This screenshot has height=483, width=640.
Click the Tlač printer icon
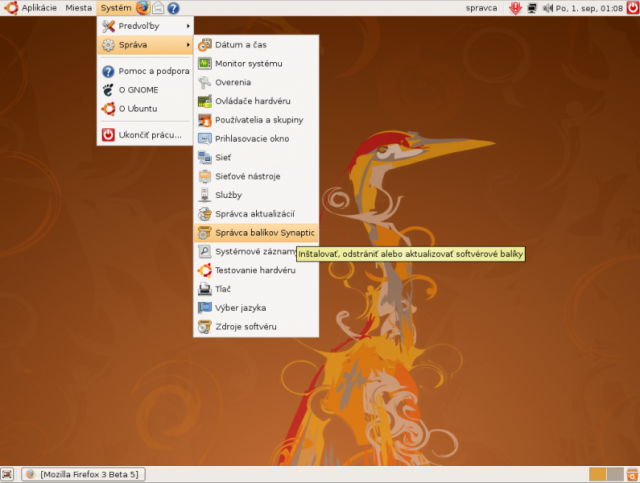(x=204, y=289)
